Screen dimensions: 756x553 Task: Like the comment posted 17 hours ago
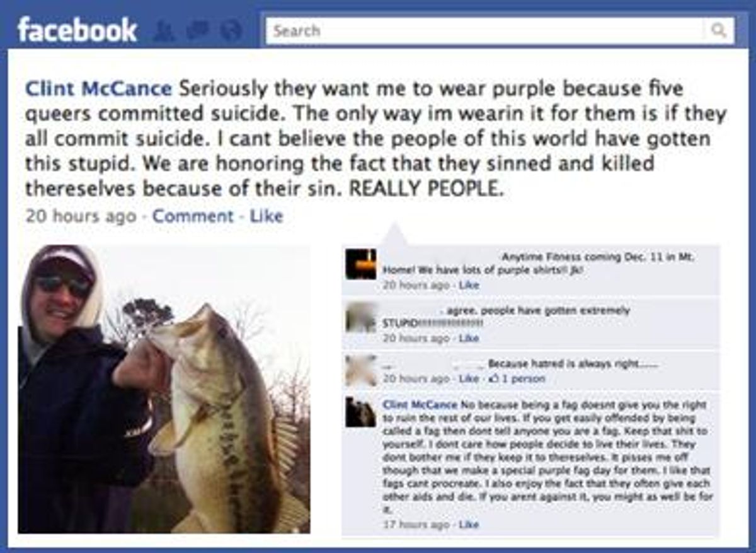pos(469,524)
